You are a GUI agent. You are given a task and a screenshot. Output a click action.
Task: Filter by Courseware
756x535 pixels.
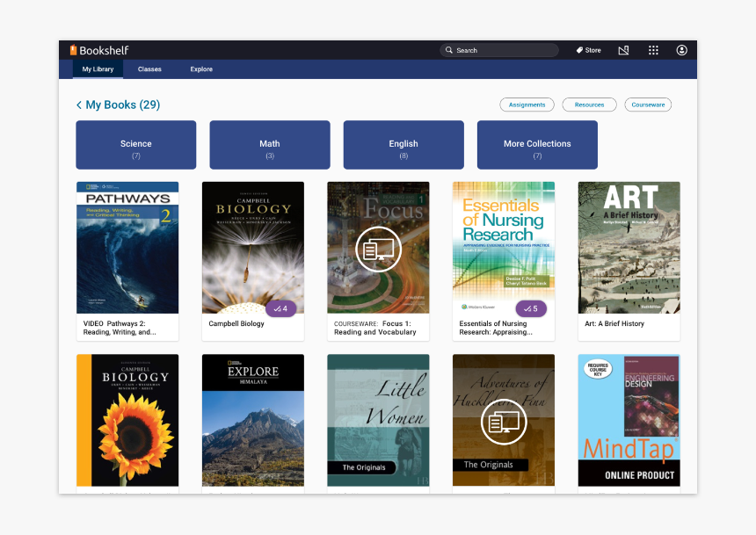click(648, 105)
